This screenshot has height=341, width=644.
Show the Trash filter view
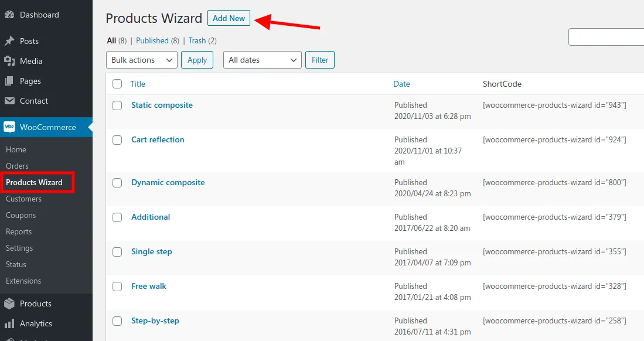[x=197, y=40]
